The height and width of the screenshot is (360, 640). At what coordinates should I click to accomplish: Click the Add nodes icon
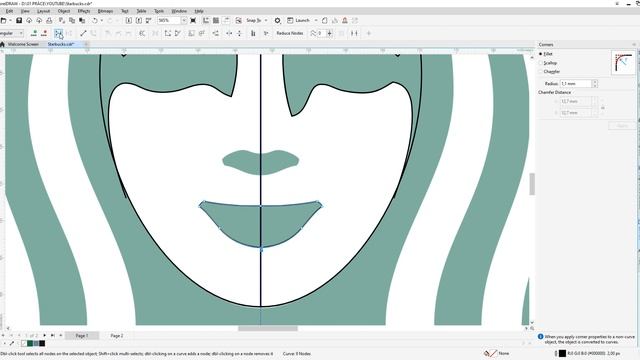(34, 33)
